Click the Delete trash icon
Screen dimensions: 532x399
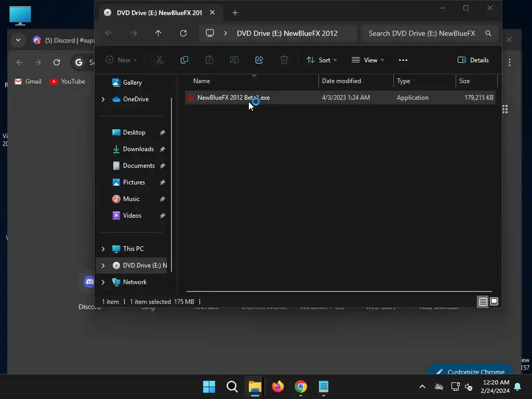pyautogui.click(x=284, y=60)
